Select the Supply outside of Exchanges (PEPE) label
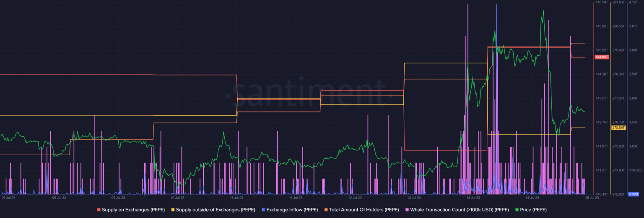 pos(215,210)
